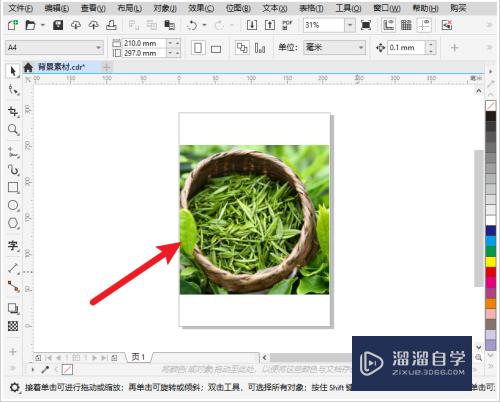Click the nudge distance 0.1 mm field

pos(406,48)
